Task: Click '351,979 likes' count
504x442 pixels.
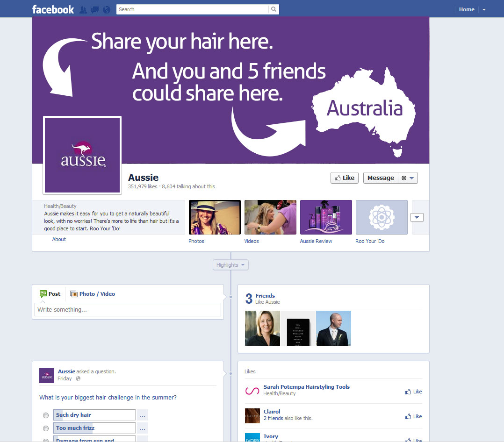Action: [x=143, y=186]
